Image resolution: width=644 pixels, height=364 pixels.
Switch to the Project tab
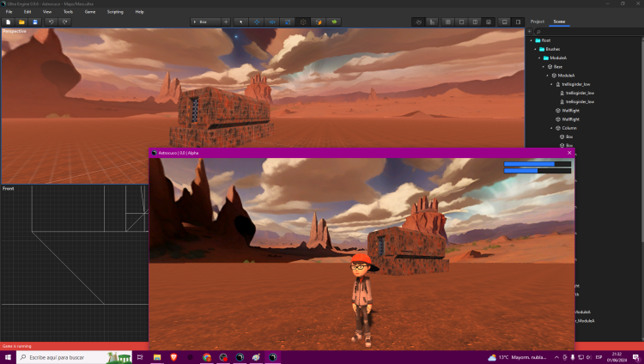[538, 21]
